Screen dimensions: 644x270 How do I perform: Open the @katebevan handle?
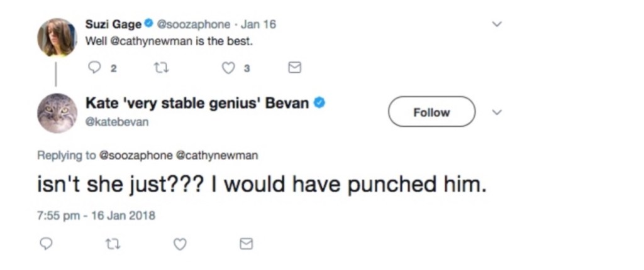click(118, 122)
